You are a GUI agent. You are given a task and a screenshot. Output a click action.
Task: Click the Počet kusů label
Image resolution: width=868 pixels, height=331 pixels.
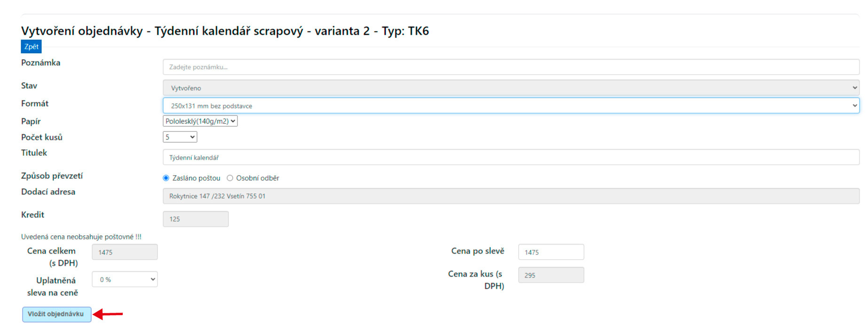[x=42, y=137]
